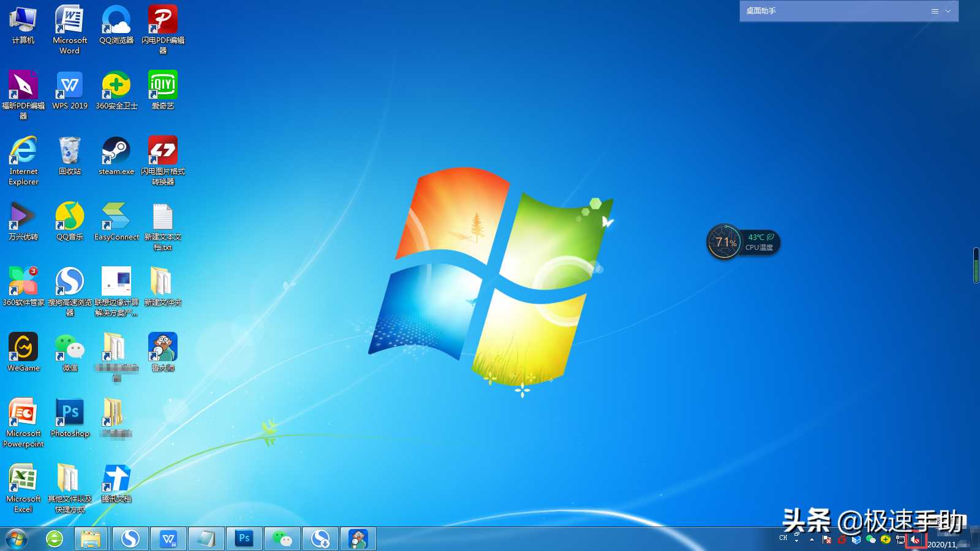
Task: Click the Sogou download manager taskbar icon
Action: 320,539
